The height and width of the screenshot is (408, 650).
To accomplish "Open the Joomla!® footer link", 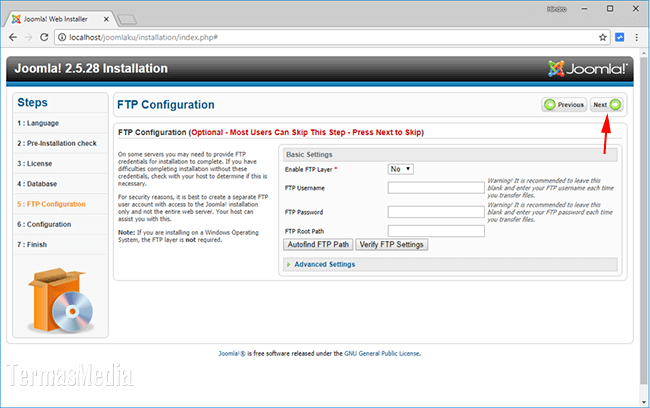I will coord(232,354).
